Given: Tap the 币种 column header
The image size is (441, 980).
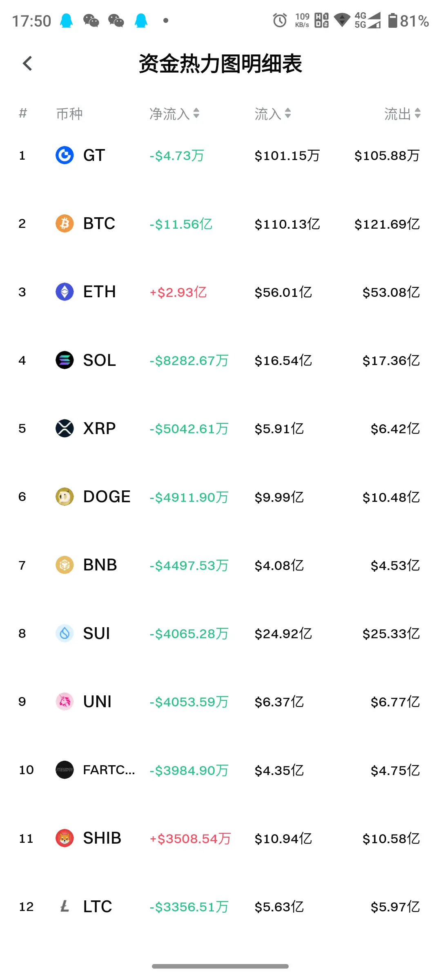Looking at the screenshot, I should click(69, 114).
